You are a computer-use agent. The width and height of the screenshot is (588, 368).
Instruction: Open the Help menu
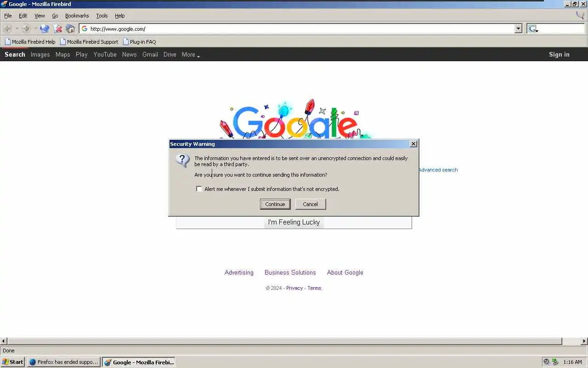point(119,16)
